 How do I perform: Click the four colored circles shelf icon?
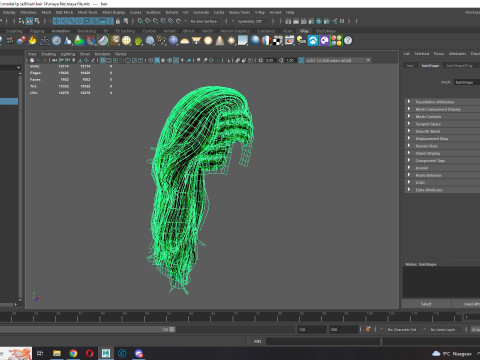point(336,41)
